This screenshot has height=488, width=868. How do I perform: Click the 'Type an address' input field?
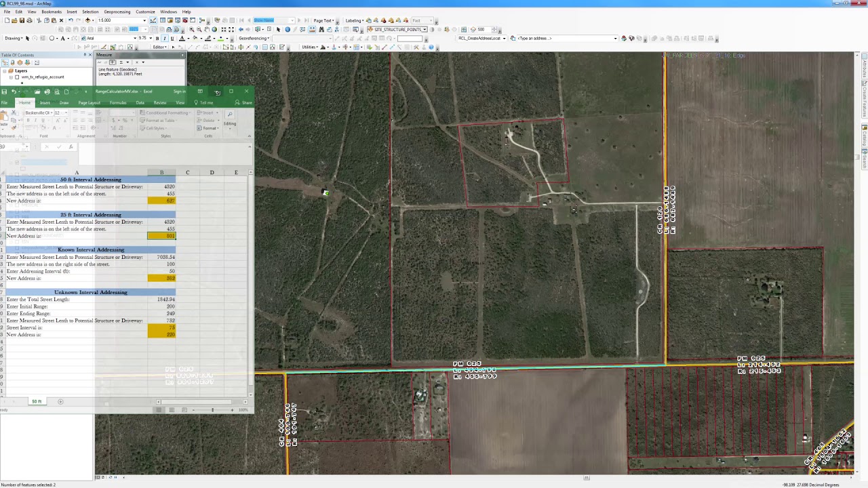(x=567, y=38)
